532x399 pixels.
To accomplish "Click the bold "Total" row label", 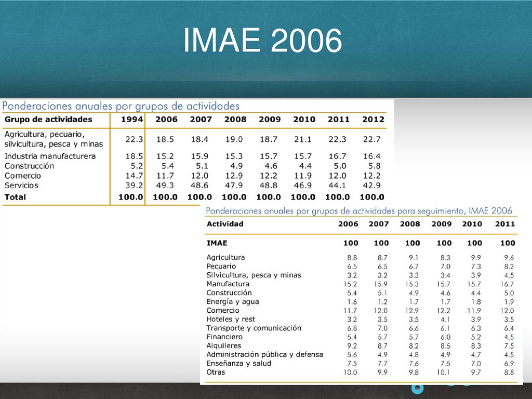I will [x=15, y=197].
